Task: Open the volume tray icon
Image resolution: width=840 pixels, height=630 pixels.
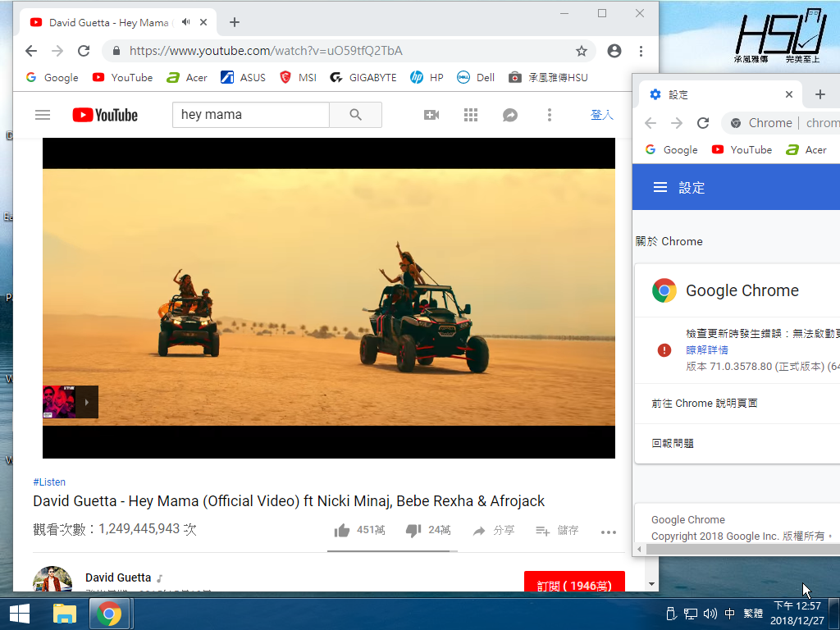Action: pos(710,614)
